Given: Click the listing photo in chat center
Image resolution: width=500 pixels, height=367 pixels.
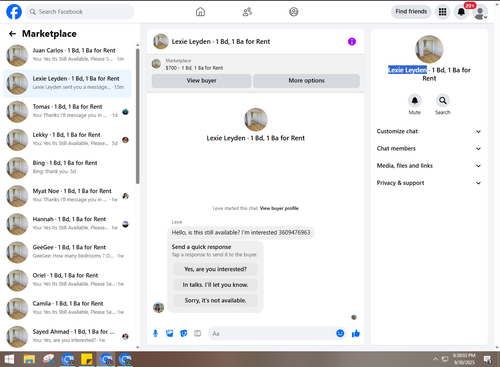Looking at the screenshot, I should coord(256,120).
